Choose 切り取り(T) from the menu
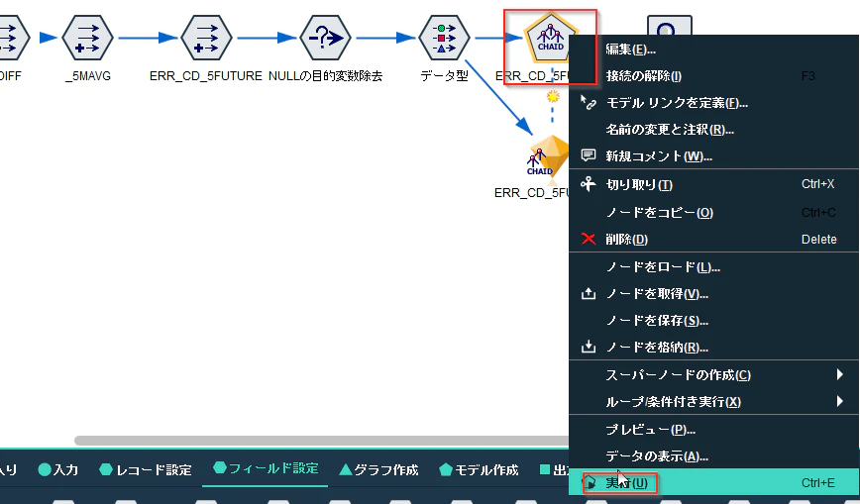Image resolution: width=860 pixels, height=504 pixels. pos(714,184)
